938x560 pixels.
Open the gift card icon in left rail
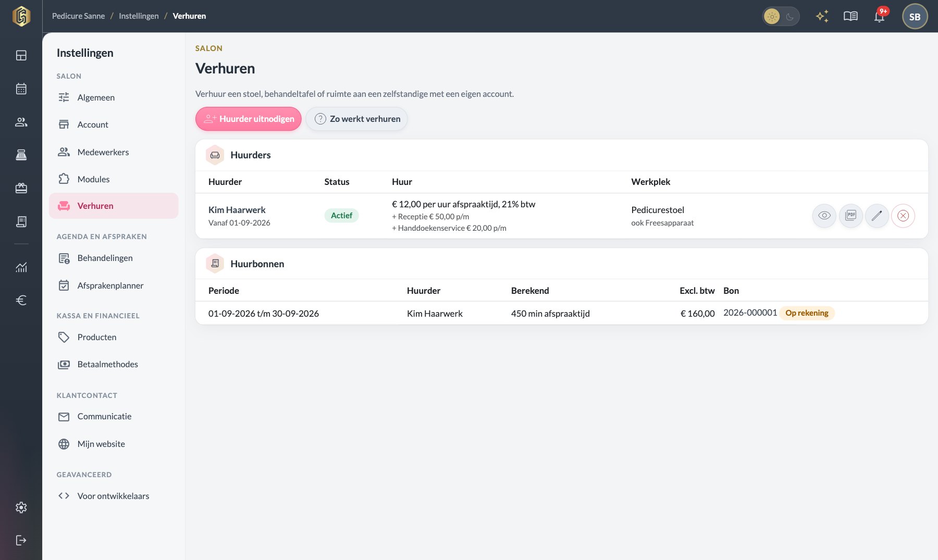point(21,188)
